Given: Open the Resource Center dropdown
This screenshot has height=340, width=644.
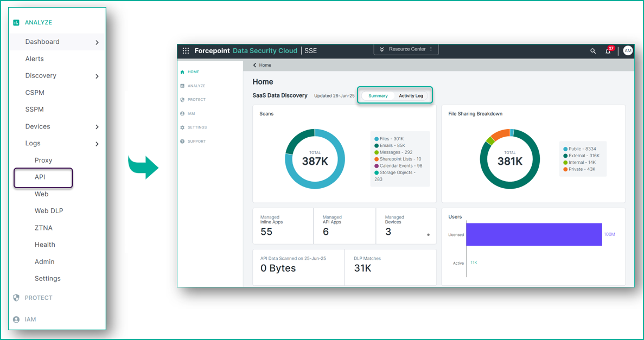Looking at the screenshot, I should 406,49.
